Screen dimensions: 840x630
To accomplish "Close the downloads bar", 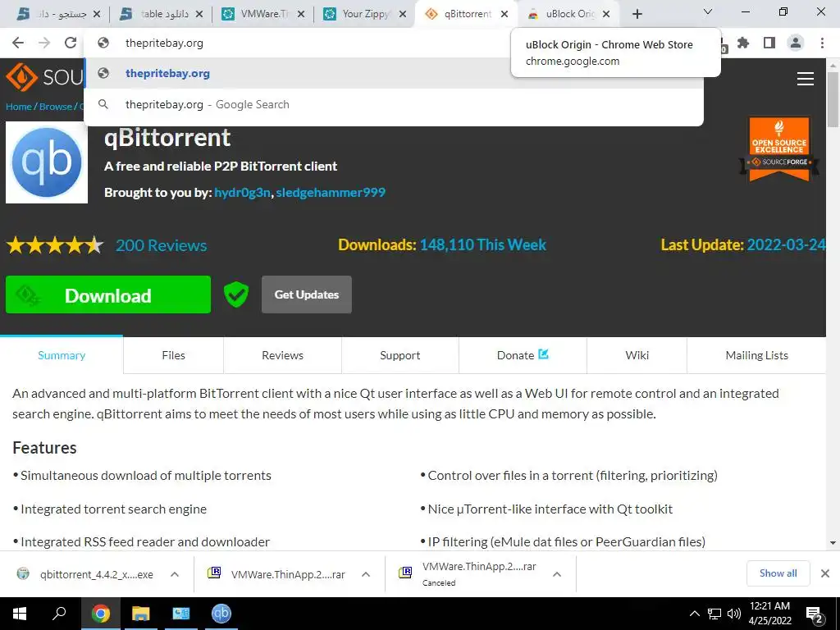I will (825, 573).
